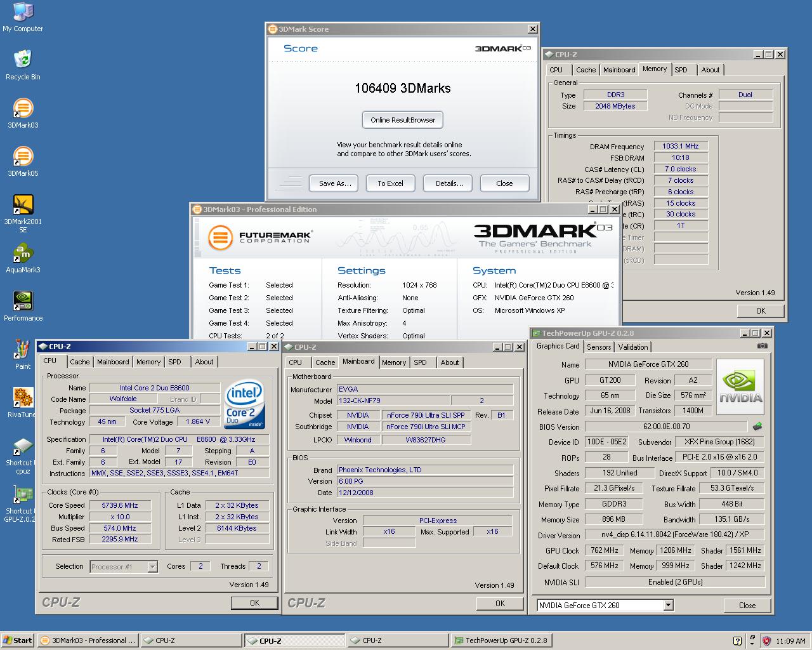Click the security shield tray icon
The height and width of the screenshot is (650, 812).
[x=766, y=641]
